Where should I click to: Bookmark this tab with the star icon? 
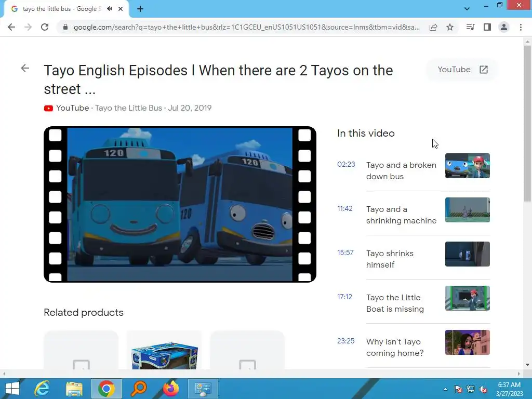pos(450,27)
